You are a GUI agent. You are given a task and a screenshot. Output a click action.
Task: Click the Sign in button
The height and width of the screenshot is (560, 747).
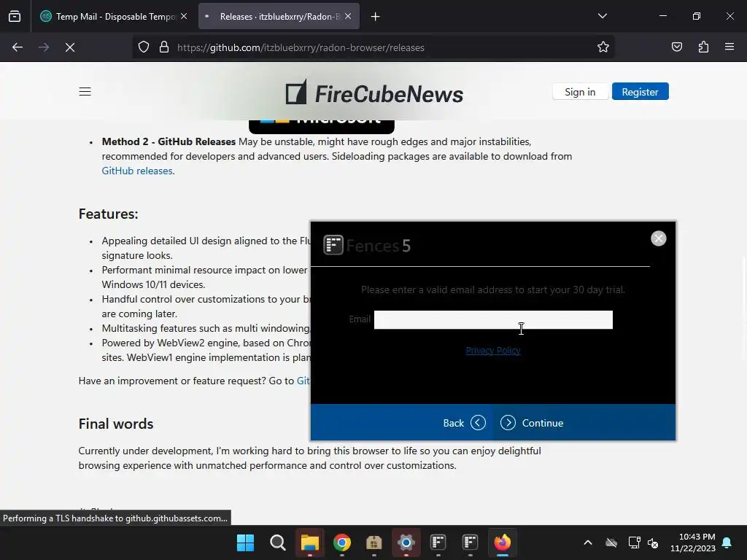click(580, 92)
